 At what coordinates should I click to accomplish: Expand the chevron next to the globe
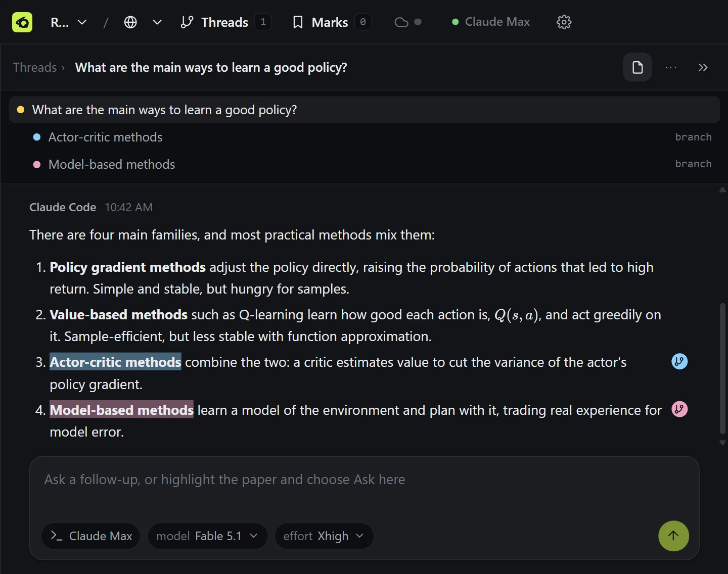pos(157,22)
